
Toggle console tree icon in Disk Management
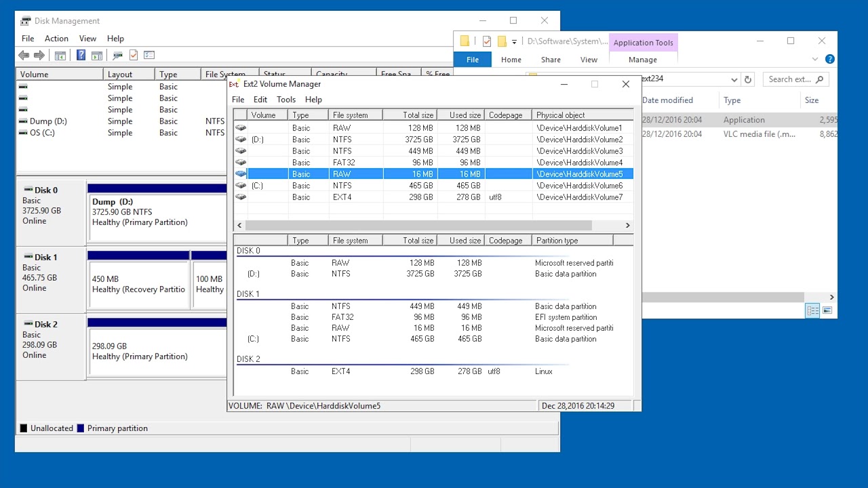60,55
